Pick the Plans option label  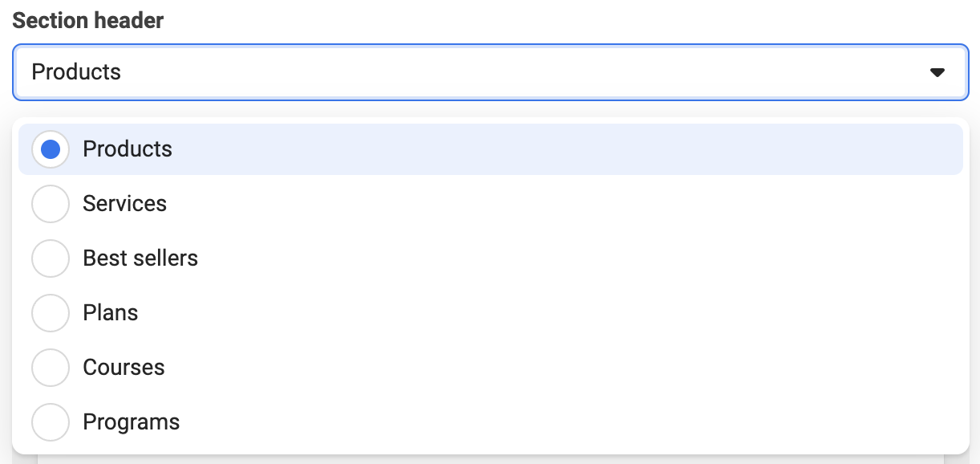[111, 313]
